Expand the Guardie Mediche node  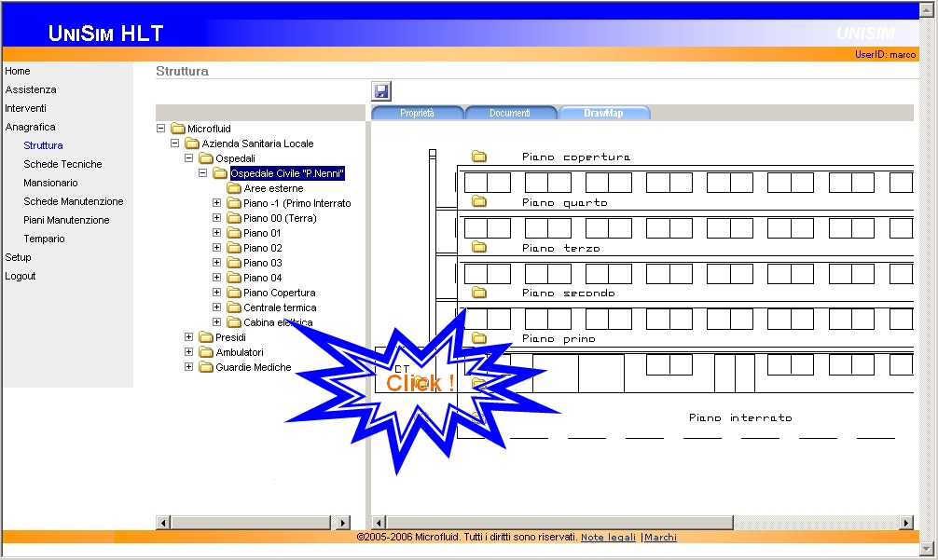[x=188, y=367]
